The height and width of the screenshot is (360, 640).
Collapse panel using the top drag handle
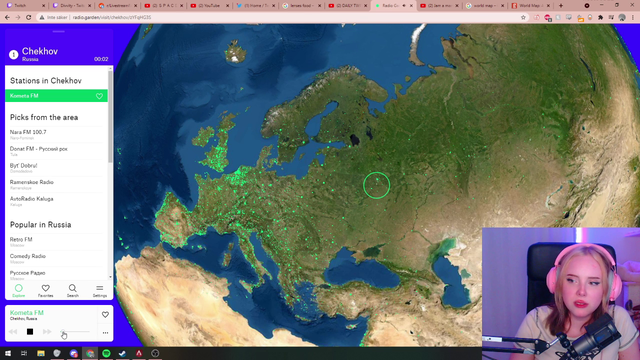pos(58,31)
